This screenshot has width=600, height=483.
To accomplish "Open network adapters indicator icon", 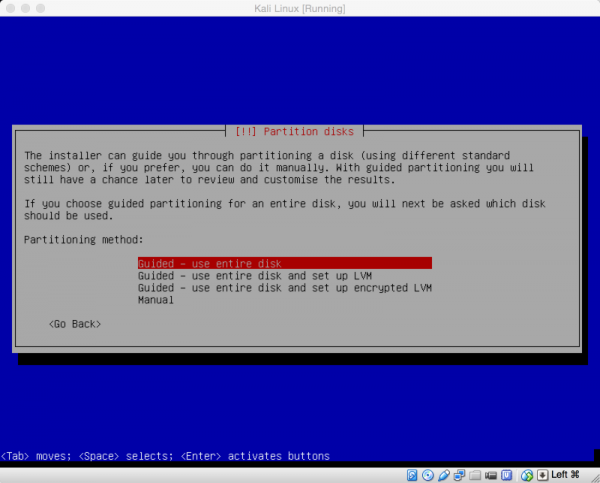I will [459, 475].
